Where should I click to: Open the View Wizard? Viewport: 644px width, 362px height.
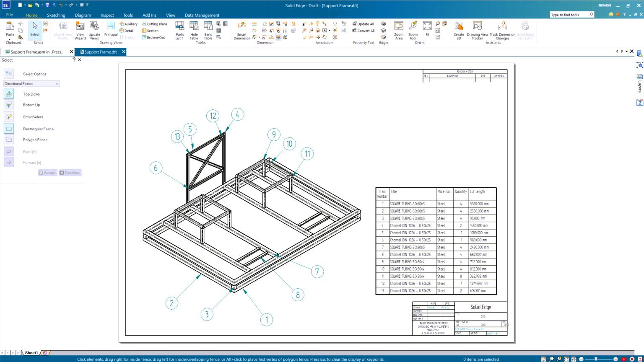pos(80,30)
